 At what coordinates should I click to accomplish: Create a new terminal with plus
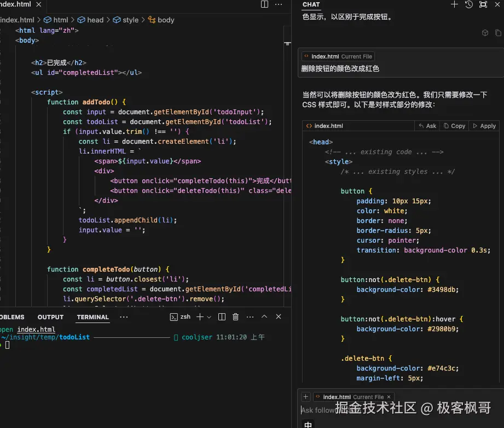click(200, 317)
